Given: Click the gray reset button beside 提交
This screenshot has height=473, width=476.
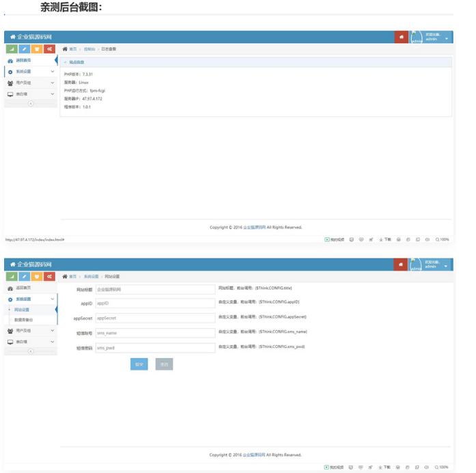Looking at the screenshot, I should [164, 364].
